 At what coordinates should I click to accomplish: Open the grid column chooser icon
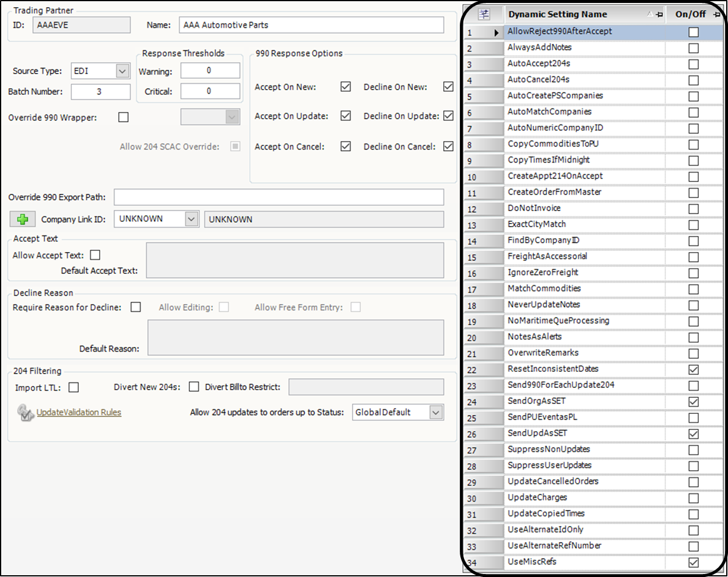click(484, 14)
